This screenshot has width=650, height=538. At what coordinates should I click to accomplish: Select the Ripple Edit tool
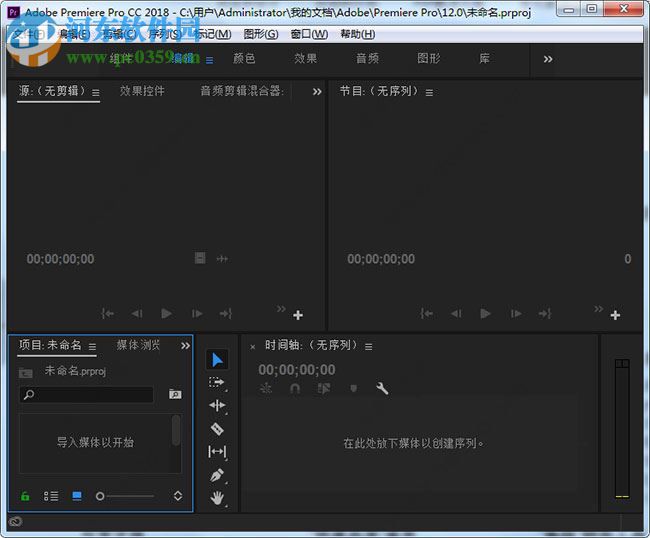click(217, 405)
